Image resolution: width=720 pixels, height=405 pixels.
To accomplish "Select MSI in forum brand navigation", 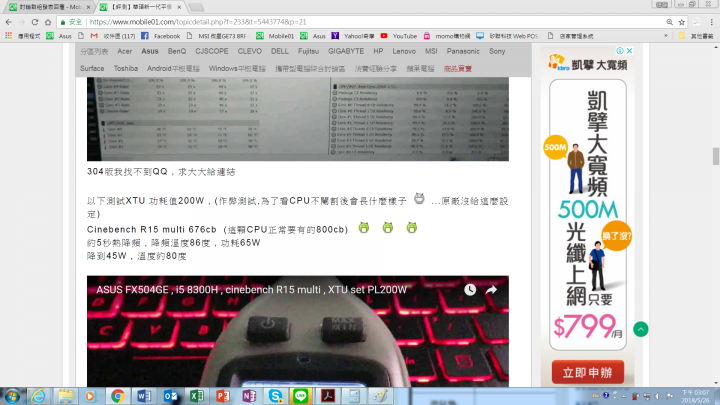I will [x=431, y=51].
